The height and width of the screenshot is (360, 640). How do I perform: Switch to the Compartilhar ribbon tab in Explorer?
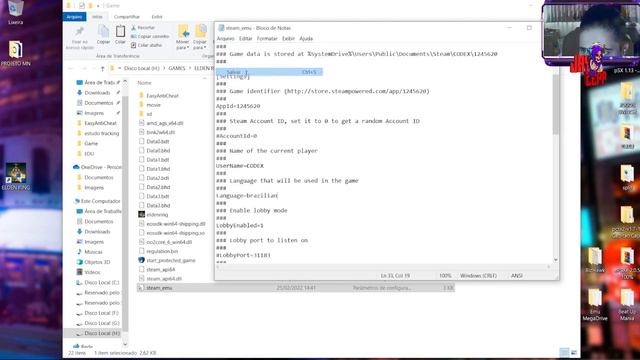(127, 17)
